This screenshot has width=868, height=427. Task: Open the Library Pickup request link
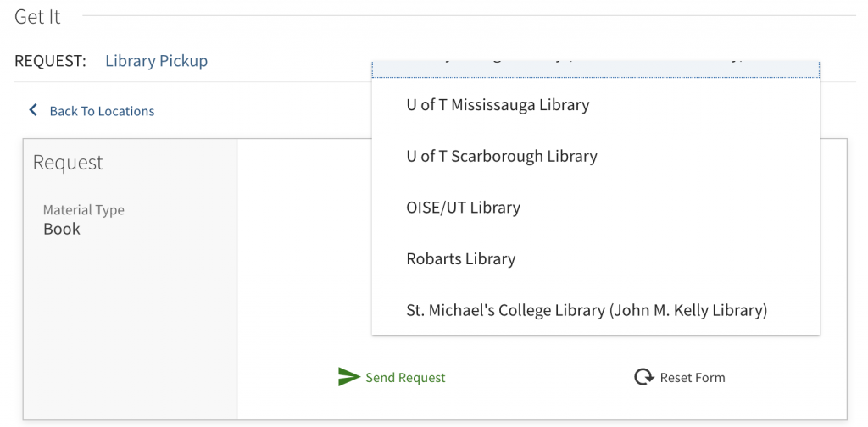click(x=156, y=61)
